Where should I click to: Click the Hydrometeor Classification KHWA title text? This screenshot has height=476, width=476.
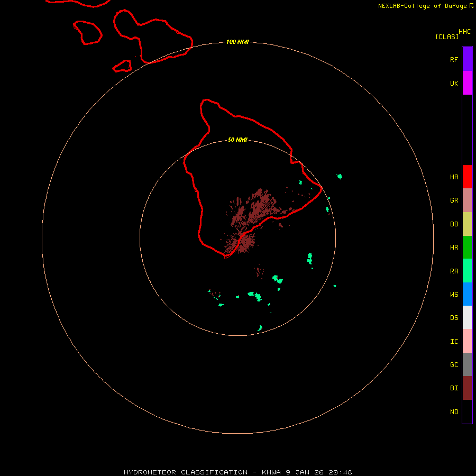[237, 472]
